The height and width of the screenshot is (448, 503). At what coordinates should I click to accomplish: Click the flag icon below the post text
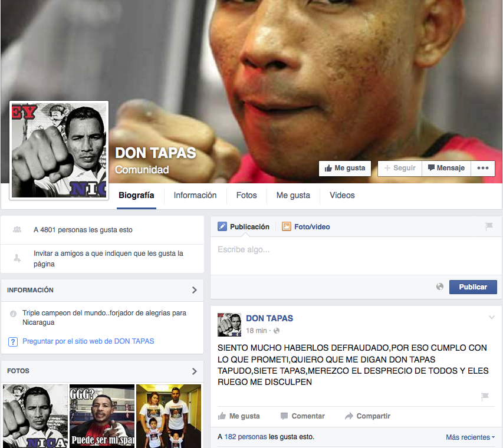[485, 397]
